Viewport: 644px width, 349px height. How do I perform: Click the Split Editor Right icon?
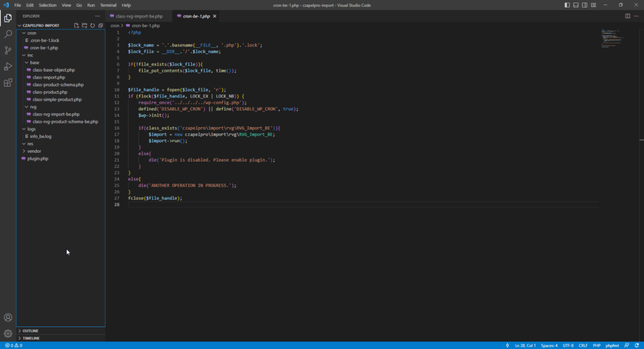coord(628,16)
